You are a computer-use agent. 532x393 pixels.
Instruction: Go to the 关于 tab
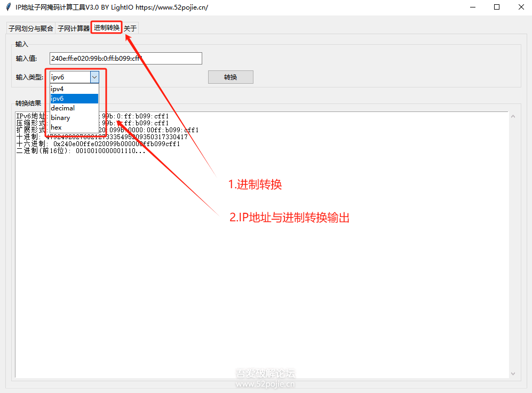point(130,29)
